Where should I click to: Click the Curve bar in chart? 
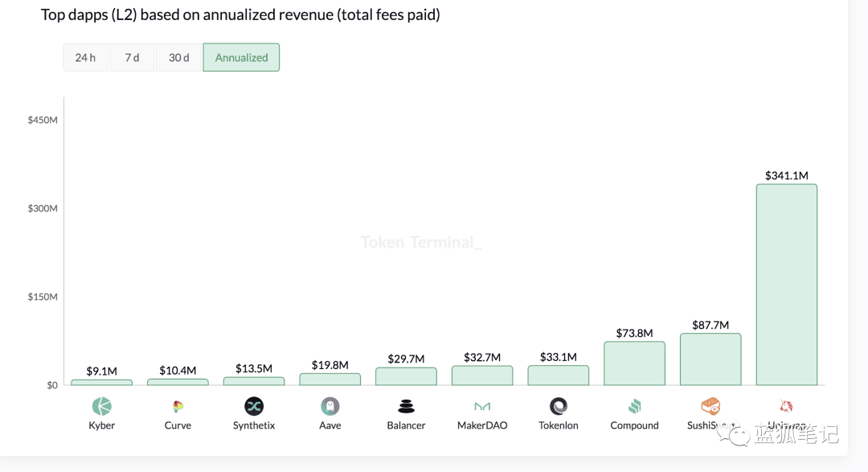point(178,382)
